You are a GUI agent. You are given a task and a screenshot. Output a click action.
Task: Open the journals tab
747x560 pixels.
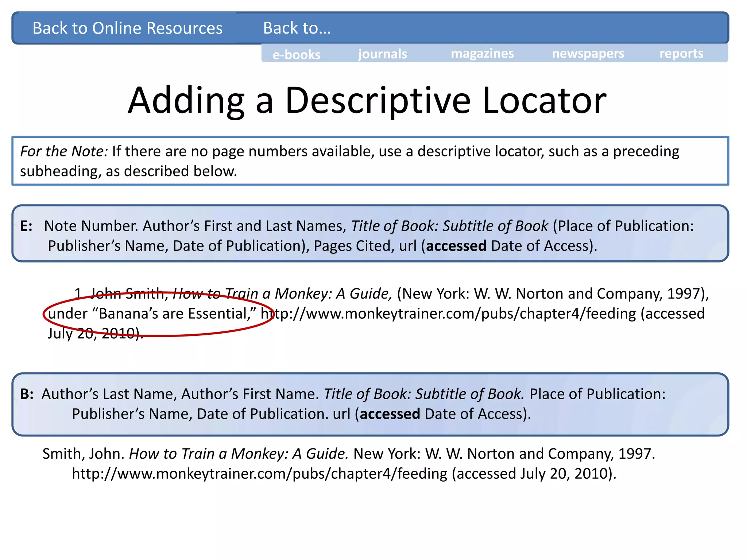click(x=383, y=54)
